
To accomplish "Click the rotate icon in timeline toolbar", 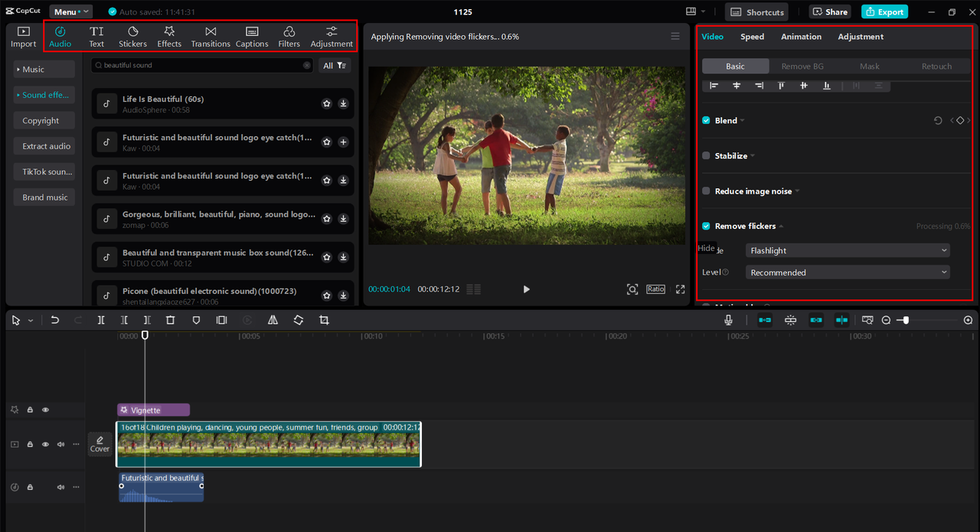I will click(299, 320).
